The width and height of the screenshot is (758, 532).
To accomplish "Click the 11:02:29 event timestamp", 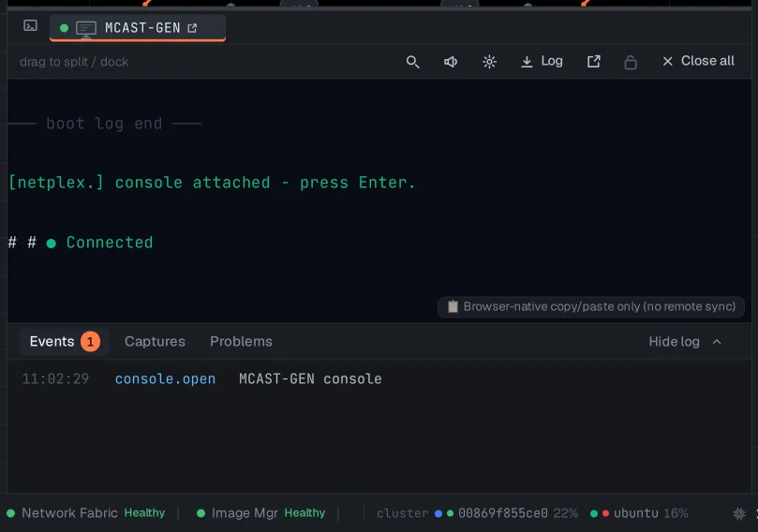I will (x=55, y=378).
